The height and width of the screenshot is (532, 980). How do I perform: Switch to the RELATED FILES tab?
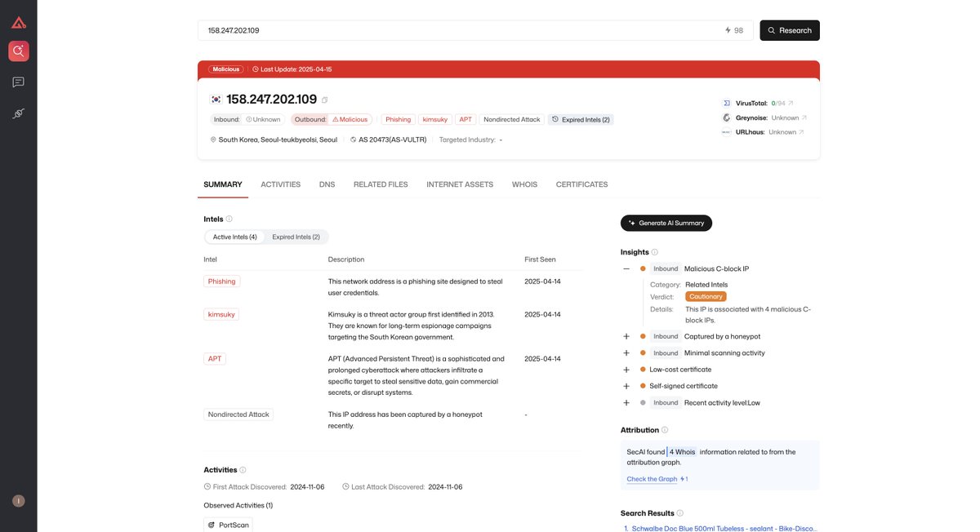[x=381, y=184]
